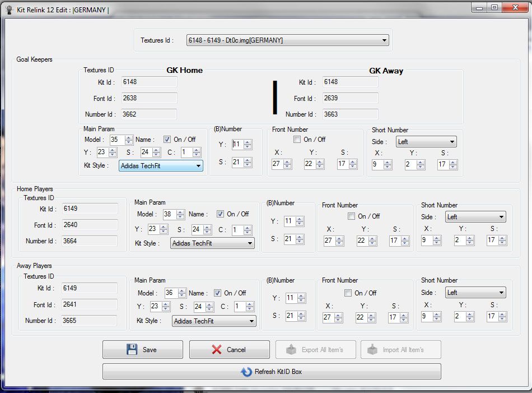Enable Away Players Front Number checkbox
Viewport: 532px width, 393px height.
[347, 293]
